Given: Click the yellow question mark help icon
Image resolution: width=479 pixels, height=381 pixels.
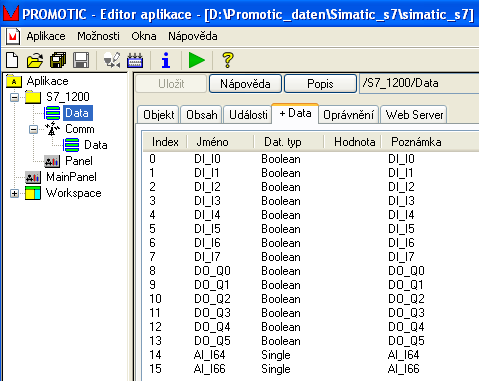Looking at the screenshot, I should pos(228,60).
